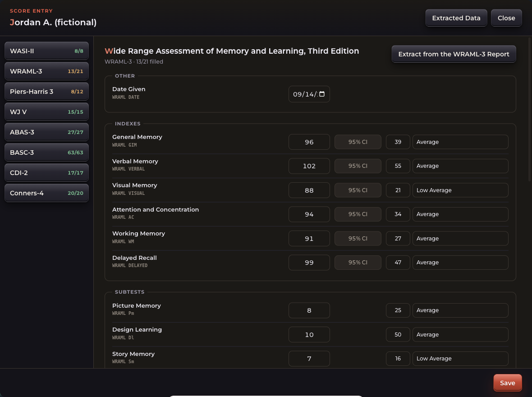Click Extract from the WRAML-3 Report

454,54
